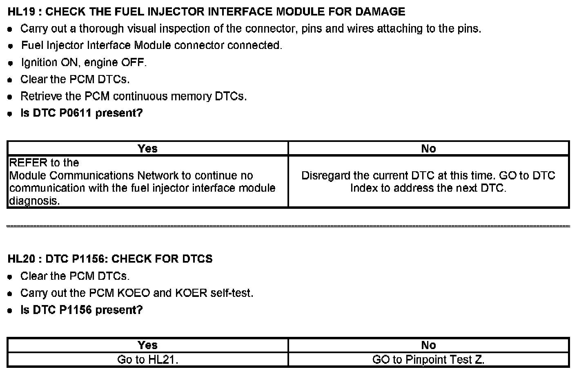Click the dotted divider line between sections
The image size is (588, 376).
coord(288,226)
